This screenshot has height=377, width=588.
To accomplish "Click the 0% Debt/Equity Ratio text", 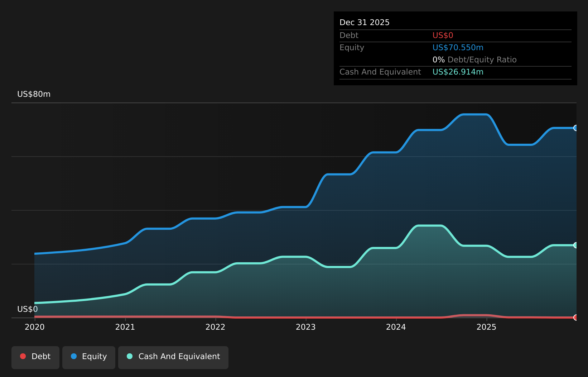I will [x=474, y=60].
